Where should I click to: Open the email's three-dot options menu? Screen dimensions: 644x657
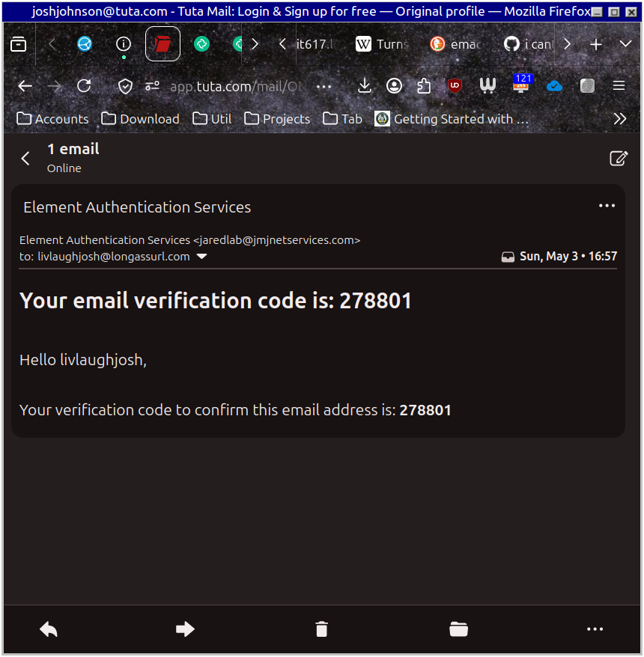coord(607,206)
